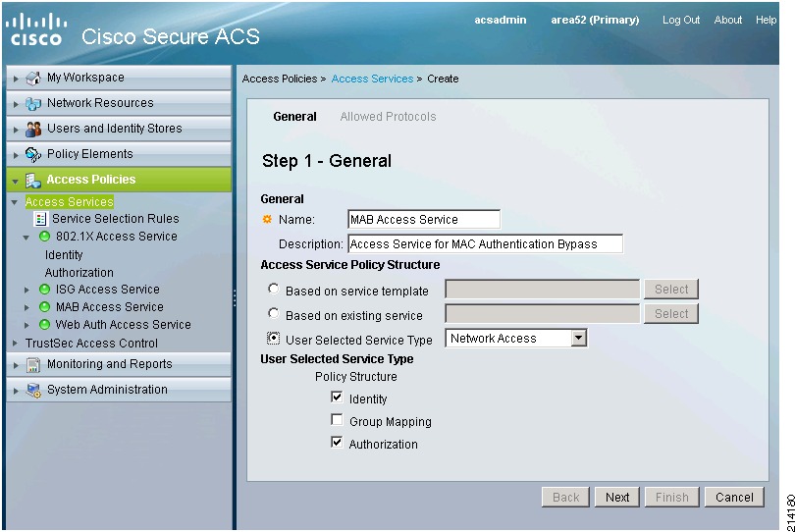
Task: Click the sidebar splitter handle
Action: coord(235,298)
